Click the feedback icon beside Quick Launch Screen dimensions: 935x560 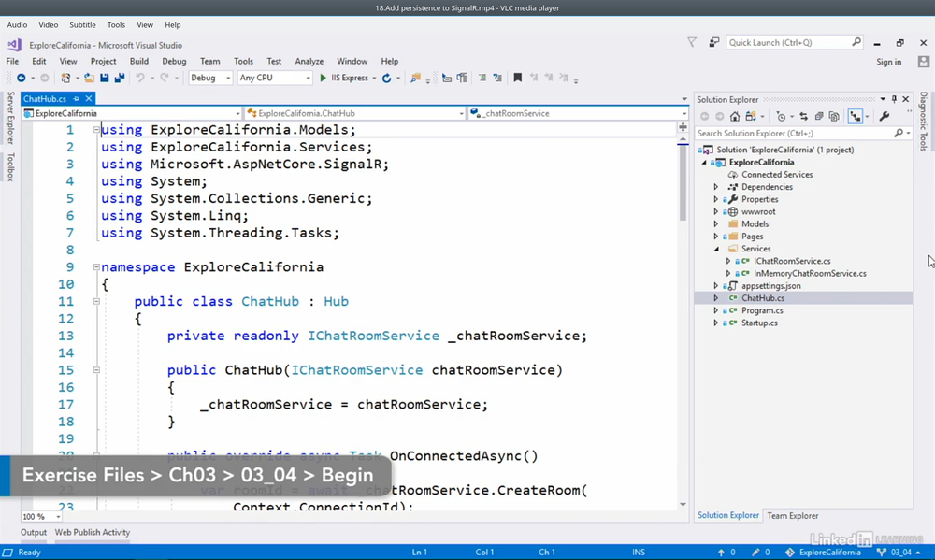click(713, 42)
